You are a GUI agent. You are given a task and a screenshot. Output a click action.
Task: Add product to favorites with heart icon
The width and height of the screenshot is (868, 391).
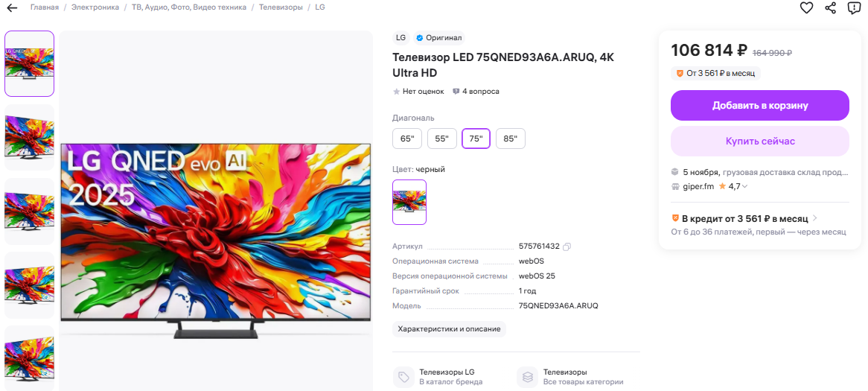tap(806, 7)
